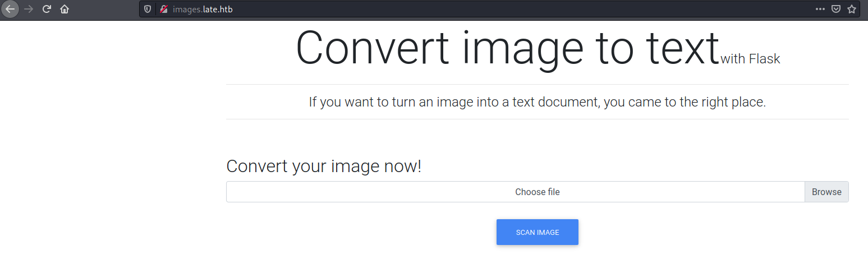Click the divider line under the main heading
Screen dimensions: 868x259
pyautogui.click(x=537, y=84)
